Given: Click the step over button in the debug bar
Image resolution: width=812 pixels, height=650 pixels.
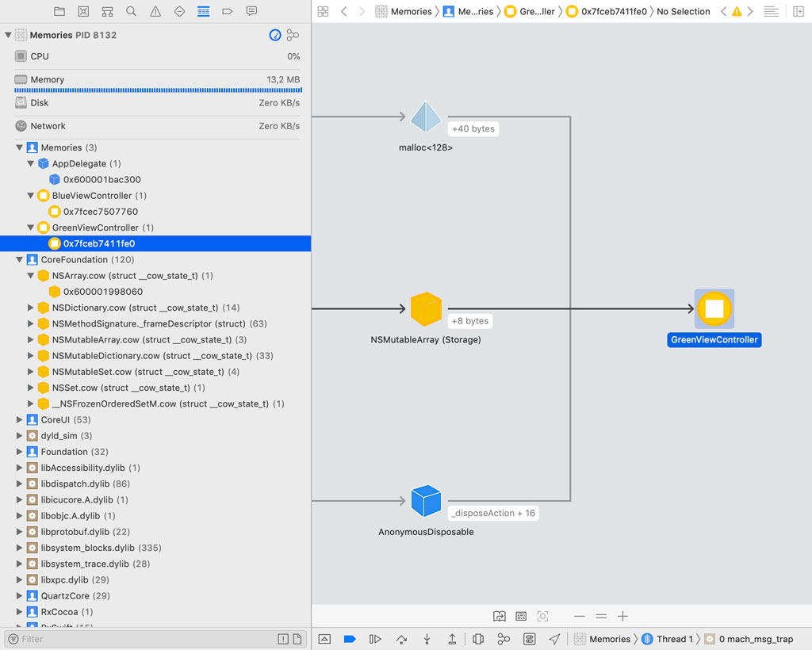Looking at the screenshot, I should pos(400,639).
